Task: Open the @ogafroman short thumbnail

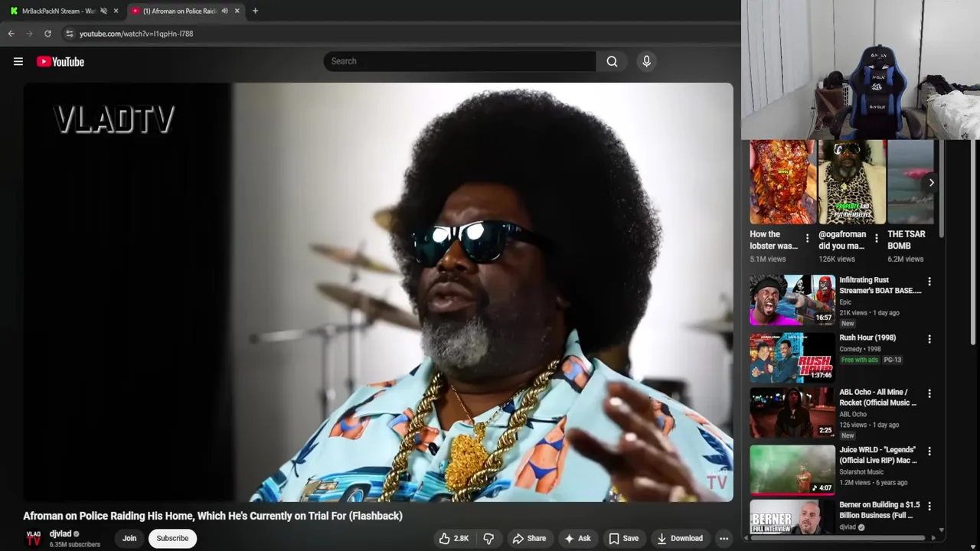Action: [851, 182]
